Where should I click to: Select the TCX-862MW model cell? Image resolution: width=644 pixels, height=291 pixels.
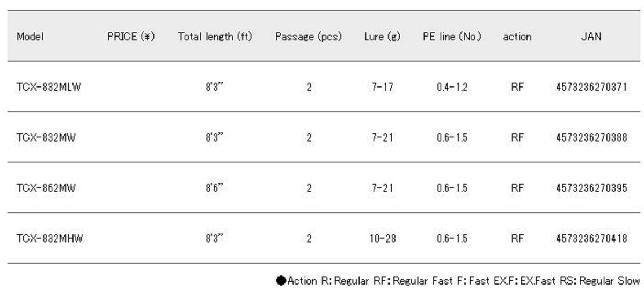(x=46, y=188)
